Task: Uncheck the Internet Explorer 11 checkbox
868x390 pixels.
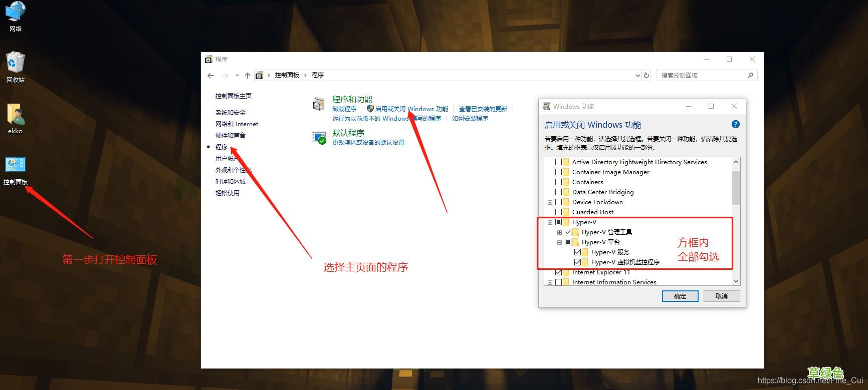Action: pos(558,272)
